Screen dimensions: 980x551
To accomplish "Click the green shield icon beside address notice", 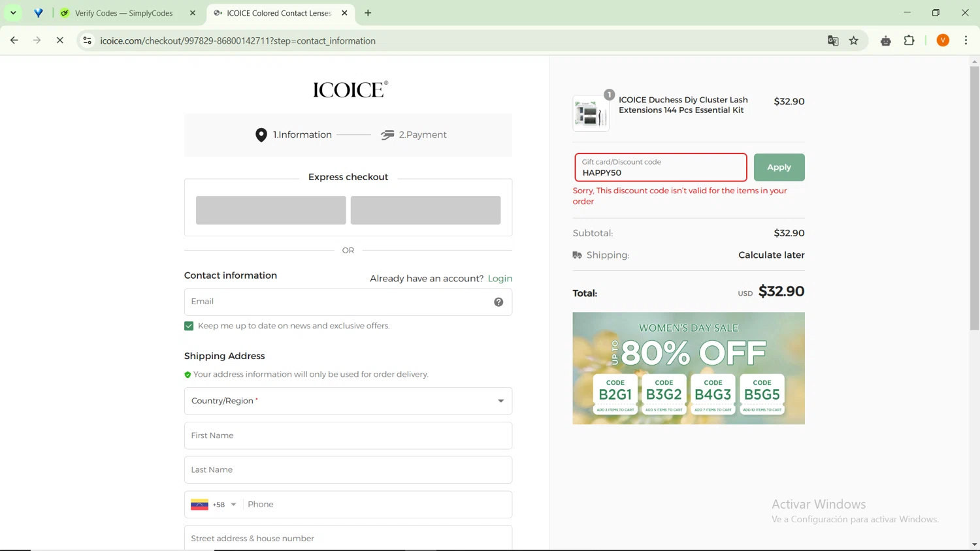I will pyautogui.click(x=188, y=375).
